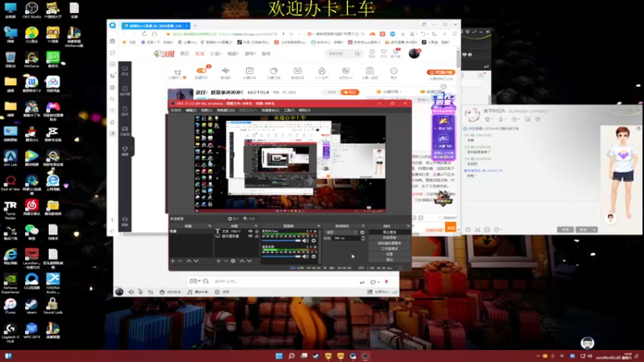The height and width of the screenshot is (362, 644).
Task: Move selected source down in OBS
Action: 250,261
